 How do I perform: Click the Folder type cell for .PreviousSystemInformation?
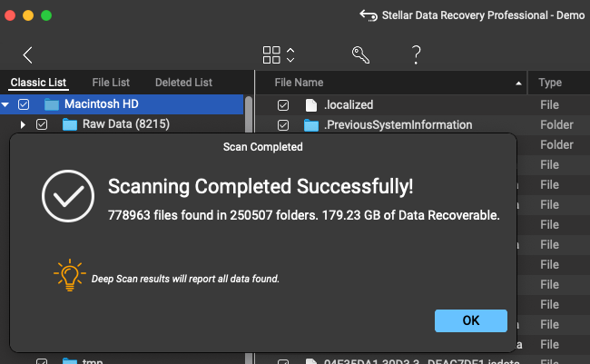[x=557, y=125]
